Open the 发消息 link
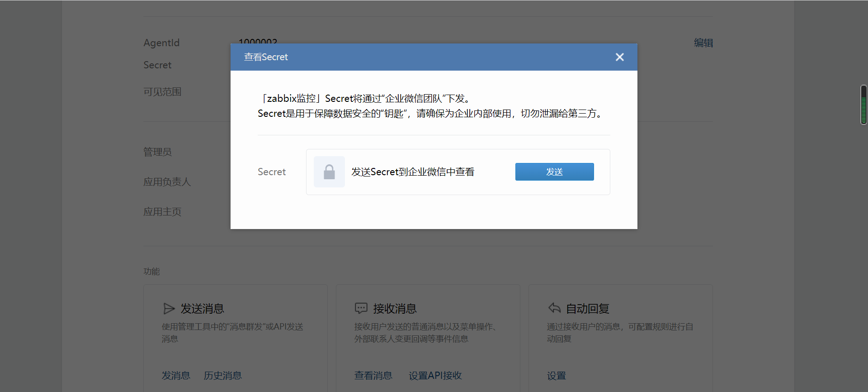The height and width of the screenshot is (392, 868). 176,376
